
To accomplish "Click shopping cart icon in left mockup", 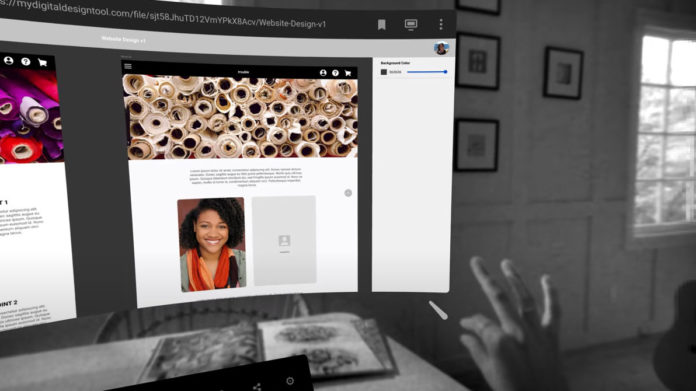I will tap(43, 63).
